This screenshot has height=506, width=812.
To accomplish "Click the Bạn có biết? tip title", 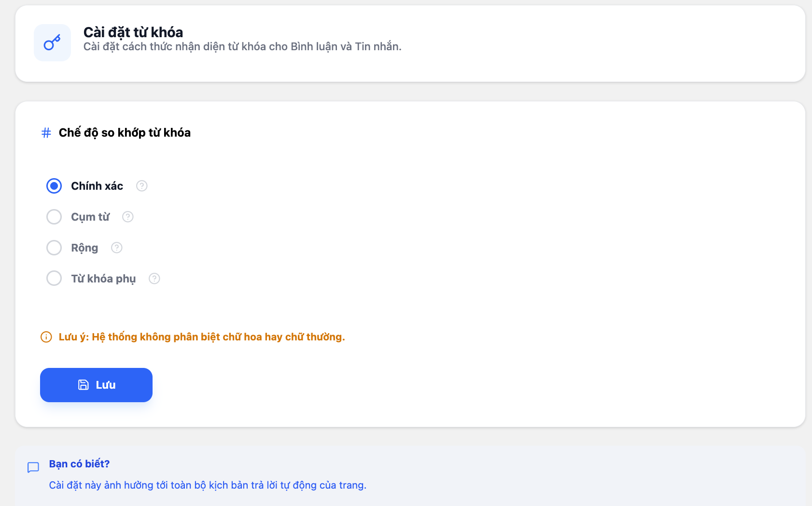I will (x=79, y=464).
